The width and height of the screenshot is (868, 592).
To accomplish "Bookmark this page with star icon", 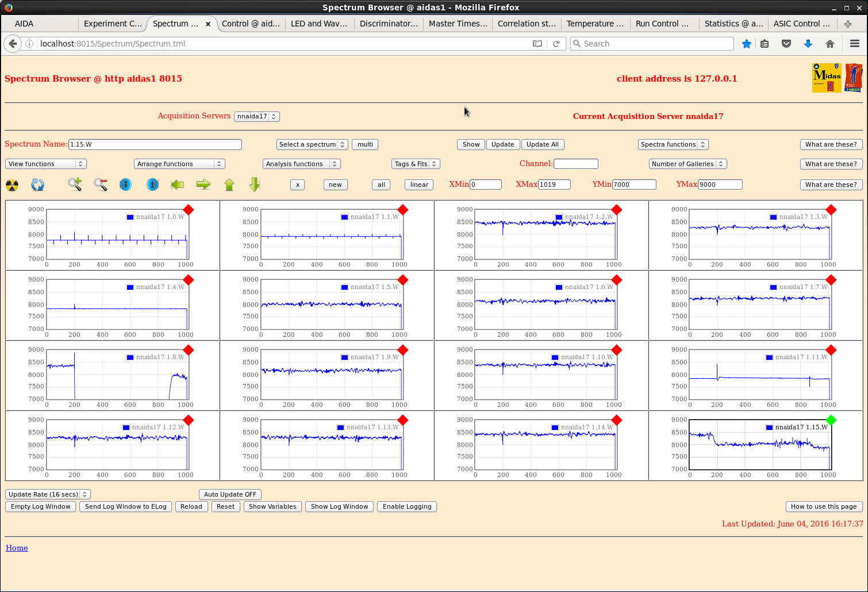I will [747, 44].
